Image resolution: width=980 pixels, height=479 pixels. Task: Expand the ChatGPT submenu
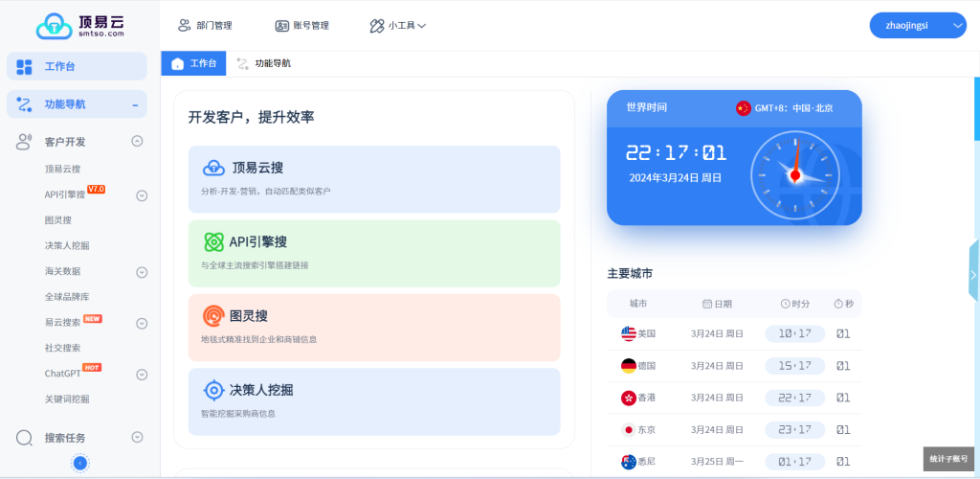point(142,374)
